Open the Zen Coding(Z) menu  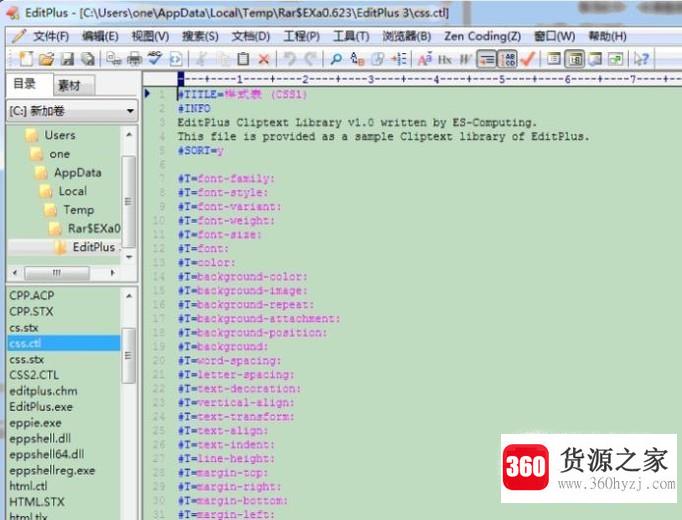coord(482,36)
